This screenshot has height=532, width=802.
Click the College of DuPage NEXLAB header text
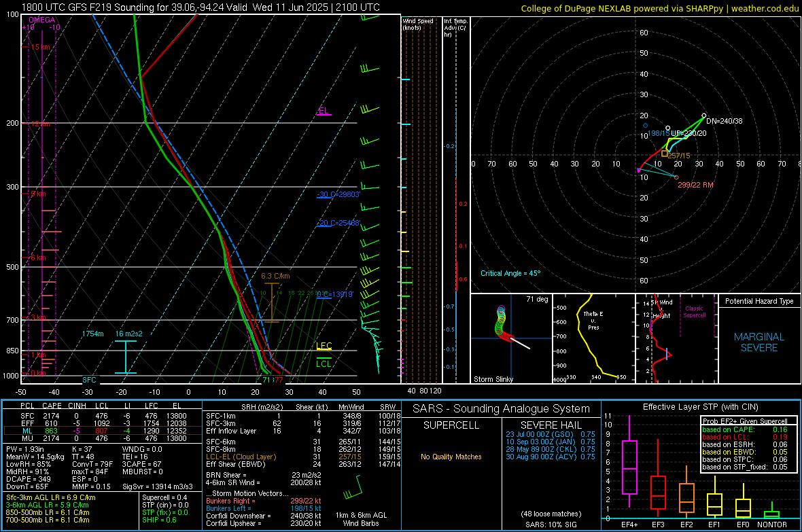coord(659,8)
